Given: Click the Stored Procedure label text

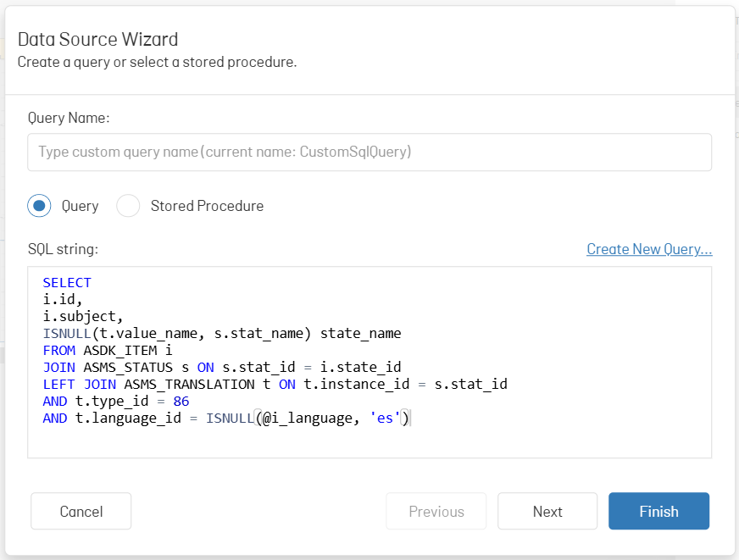Looking at the screenshot, I should 207,206.
